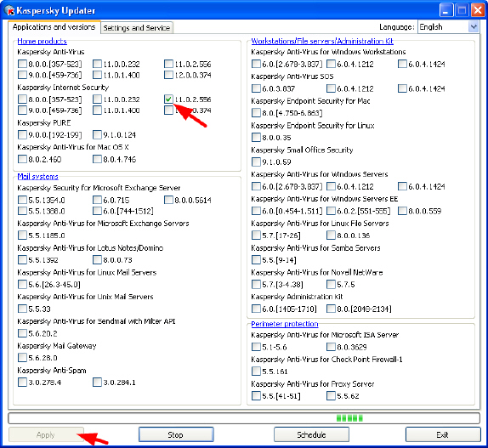Screen dimensions: 488x448
Task: Open Workstations/File servers/Administration Kit link
Action: [322, 41]
